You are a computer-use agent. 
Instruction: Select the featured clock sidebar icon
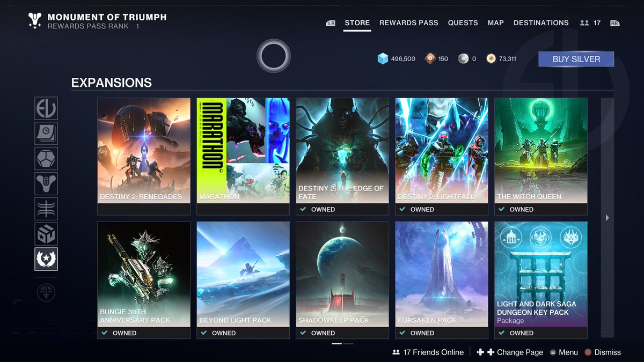click(x=46, y=134)
